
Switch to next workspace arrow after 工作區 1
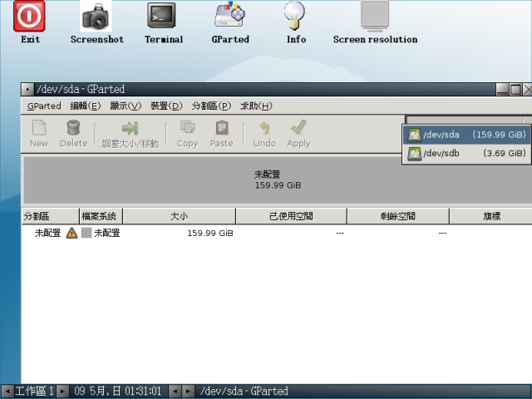[63, 392]
